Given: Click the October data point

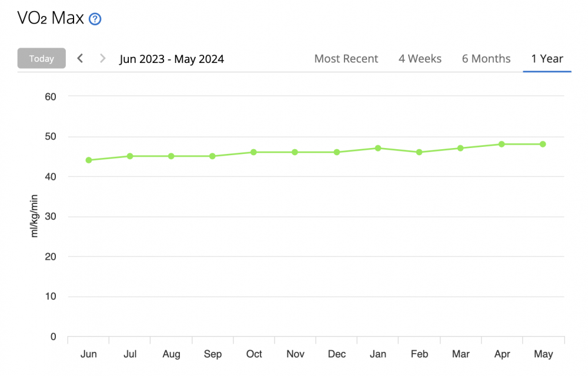Looking at the screenshot, I should (x=254, y=152).
